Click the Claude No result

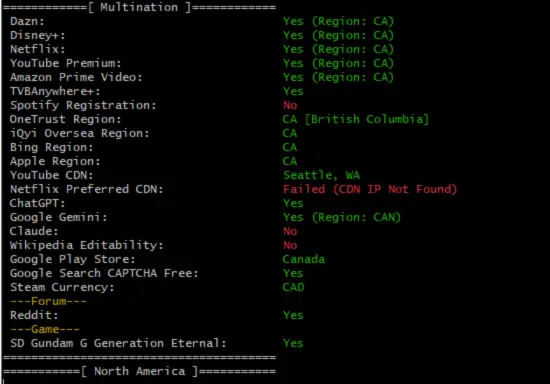point(290,231)
